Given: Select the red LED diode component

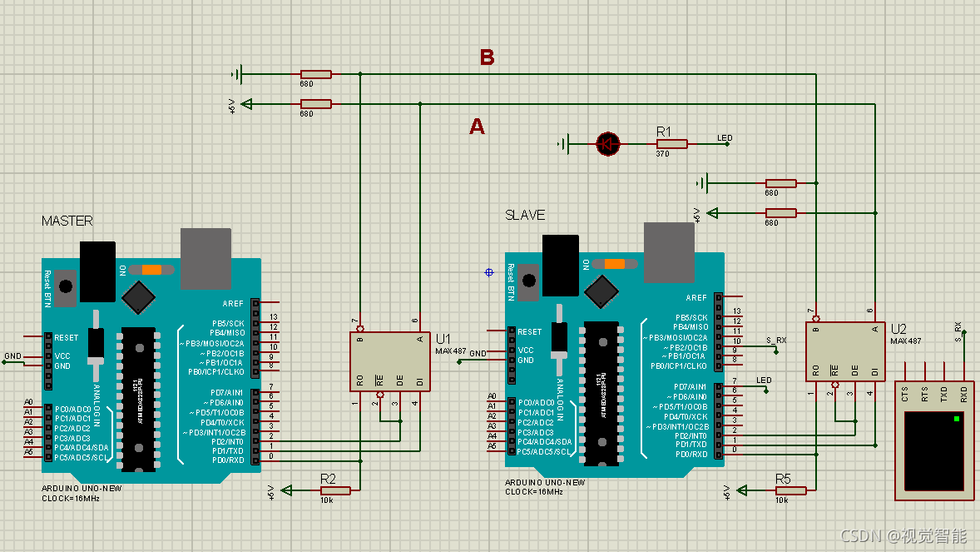Looking at the screenshot, I should [x=607, y=144].
